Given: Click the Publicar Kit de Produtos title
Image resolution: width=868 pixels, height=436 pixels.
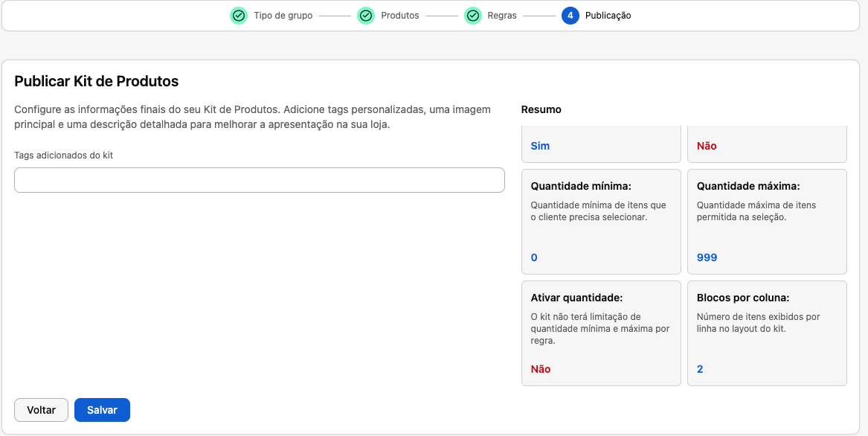Looking at the screenshot, I should click(97, 81).
